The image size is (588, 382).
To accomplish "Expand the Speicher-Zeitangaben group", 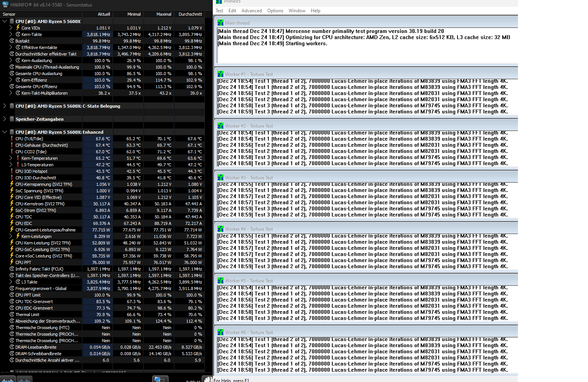I will coord(5,119).
